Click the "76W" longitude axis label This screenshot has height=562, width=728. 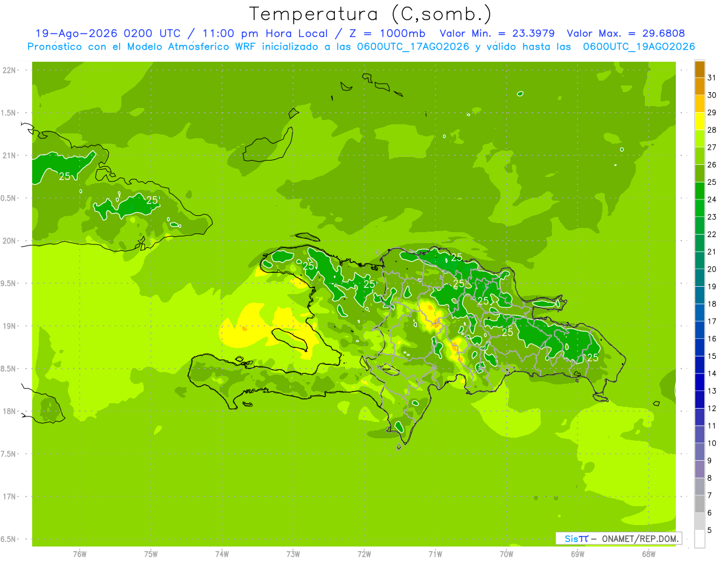tap(79, 554)
